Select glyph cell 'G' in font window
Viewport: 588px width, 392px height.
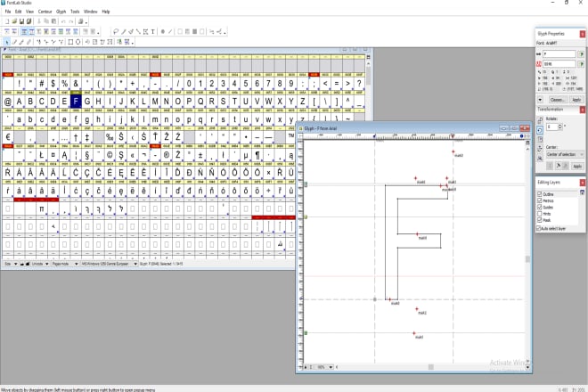click(87, 102)
